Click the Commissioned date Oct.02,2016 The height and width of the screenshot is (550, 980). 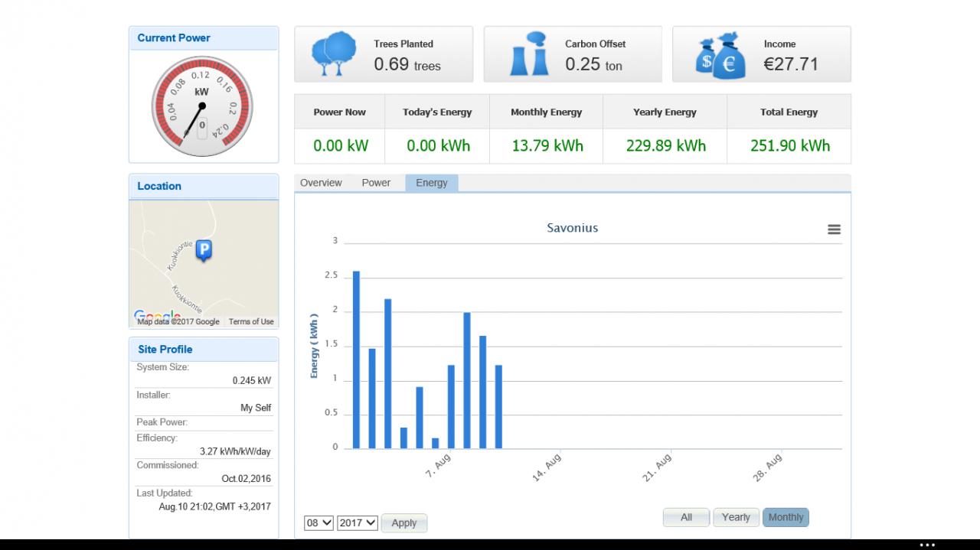246,479
